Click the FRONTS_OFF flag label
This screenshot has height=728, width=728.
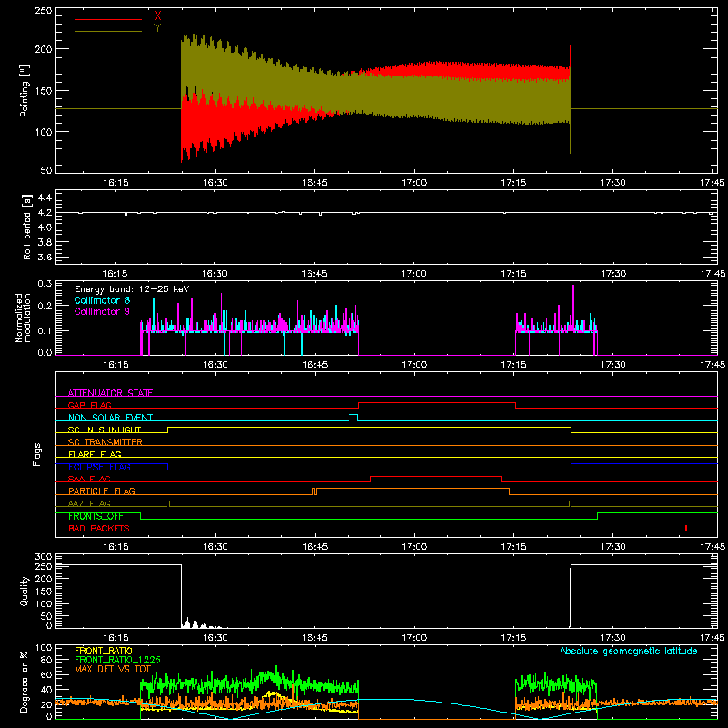(x=96, y=516)
